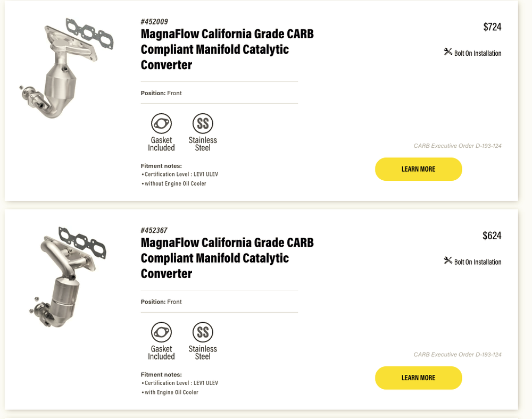Click the product image of part #452009
Image resolution: width=532 pixels, height=419 pixels.
[x=66, y=68]
